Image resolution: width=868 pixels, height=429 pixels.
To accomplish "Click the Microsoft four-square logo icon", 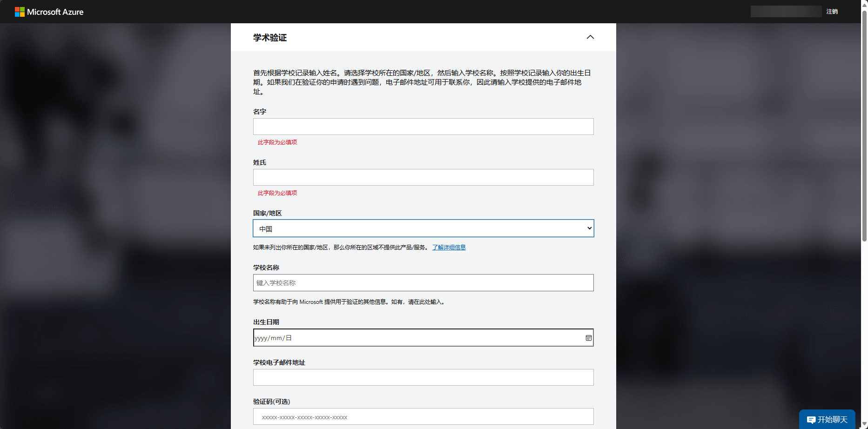I will pyautogui.click(x=20, y=12).
